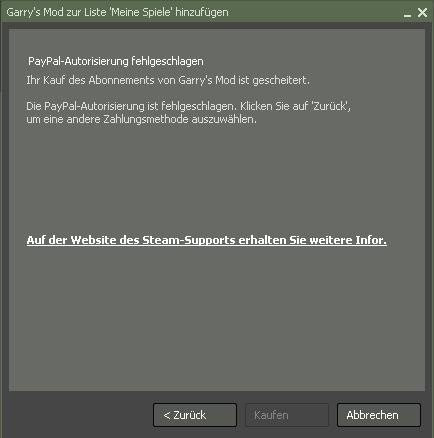The width and height of the screenshot is (434, 438).
Task: Hit the Abbrechen button in the bottom row
Action: tap(379, 415)
